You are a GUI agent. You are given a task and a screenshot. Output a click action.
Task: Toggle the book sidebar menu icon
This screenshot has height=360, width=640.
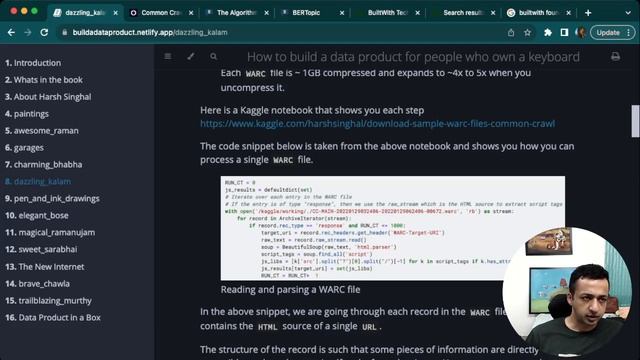point(168,56)
